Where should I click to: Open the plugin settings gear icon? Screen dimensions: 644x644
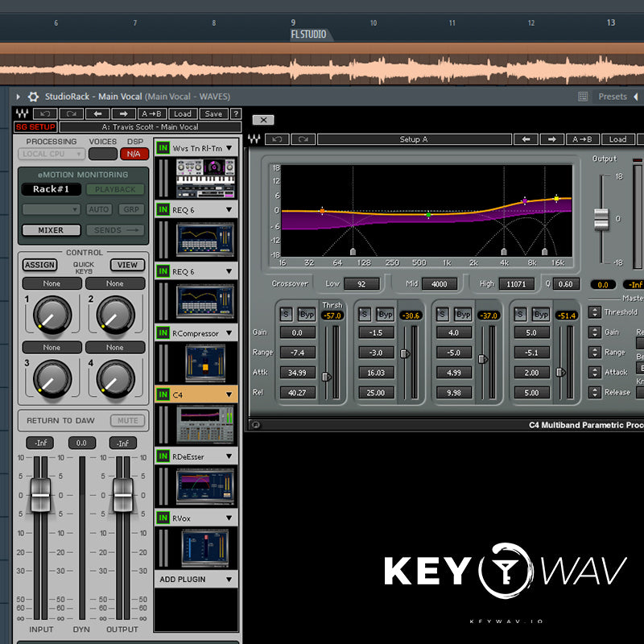click(x=33, y=97)
